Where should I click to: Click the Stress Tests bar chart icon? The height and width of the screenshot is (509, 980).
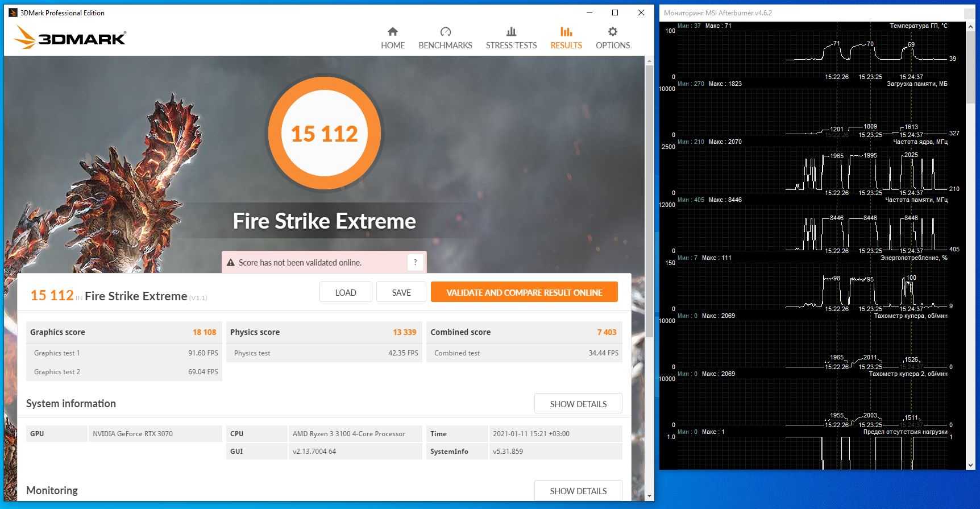[x=511, y=32]
